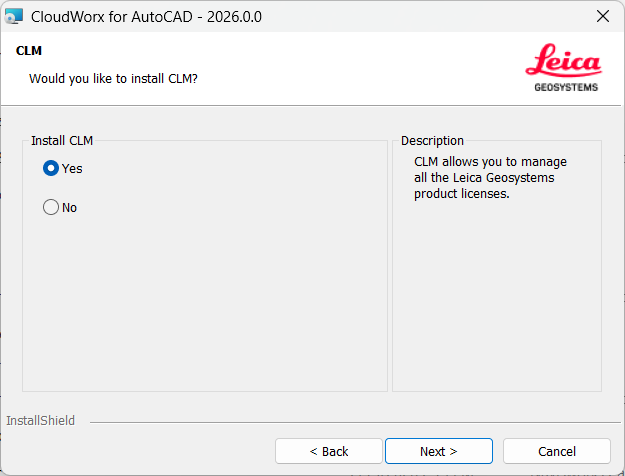Screen dimensions: 625x476
Task: Click the No option label
Action: (x=69, y=208)
